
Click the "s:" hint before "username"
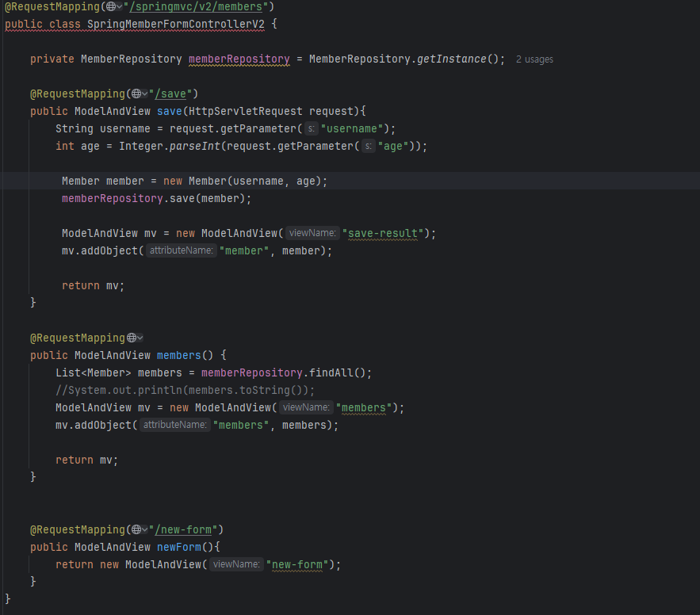coord(312,129)
